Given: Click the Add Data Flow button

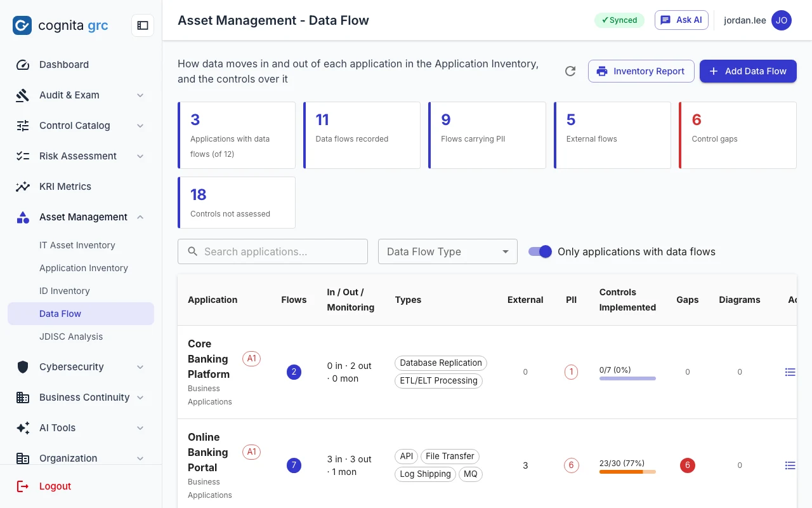Looking at the screenshot, I should coord(748,71).
